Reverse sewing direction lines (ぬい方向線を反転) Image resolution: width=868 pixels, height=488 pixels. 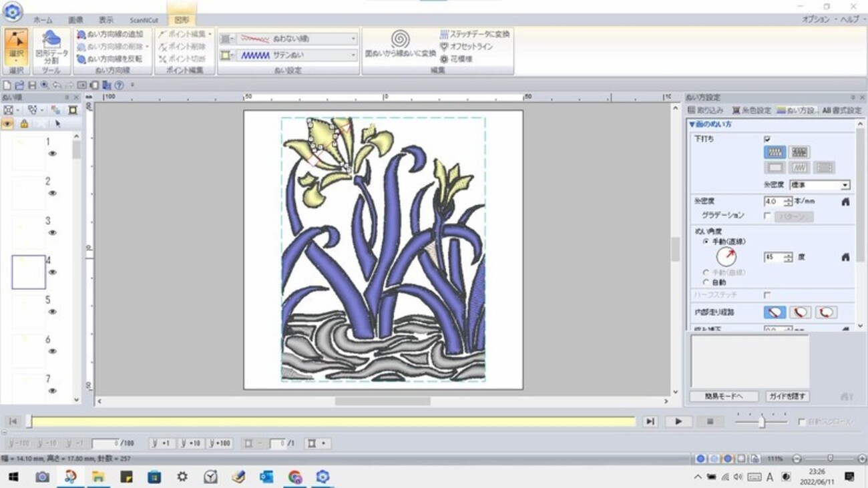[110, 59]
